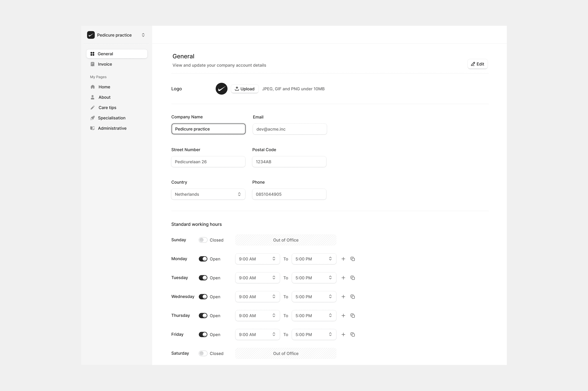Click the Upload logo button
The image size is (588, 391).
click(x=244, y=89)
